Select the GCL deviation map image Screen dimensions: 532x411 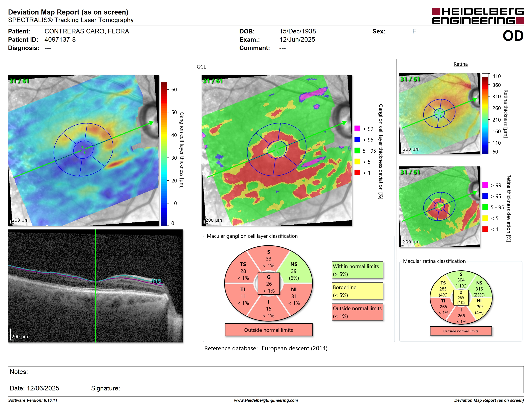pyautogui.click(x=276, y=150)
